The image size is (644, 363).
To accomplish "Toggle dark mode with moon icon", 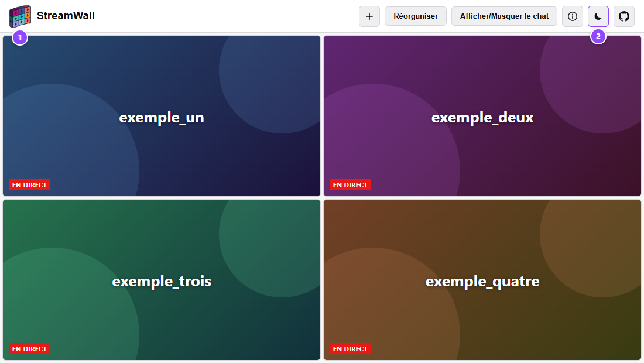I will coord(598,16).
